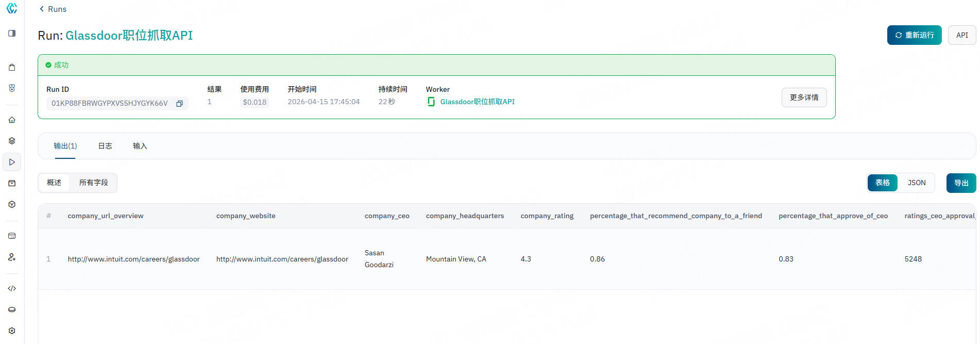Image resolution: width=980 pixels, height=344 pixels.
Task: Switch output view to JSON
Action: [x=916, y=183]
